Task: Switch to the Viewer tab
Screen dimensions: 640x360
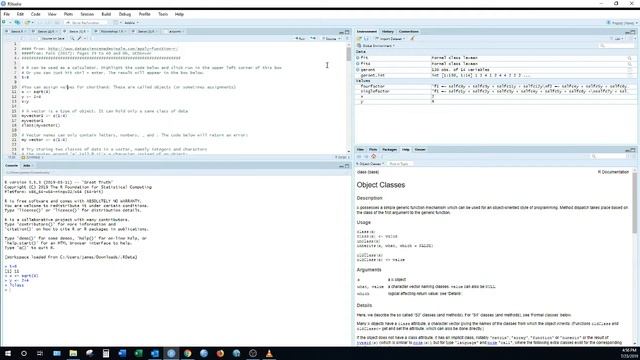Action: coord(420,149)
